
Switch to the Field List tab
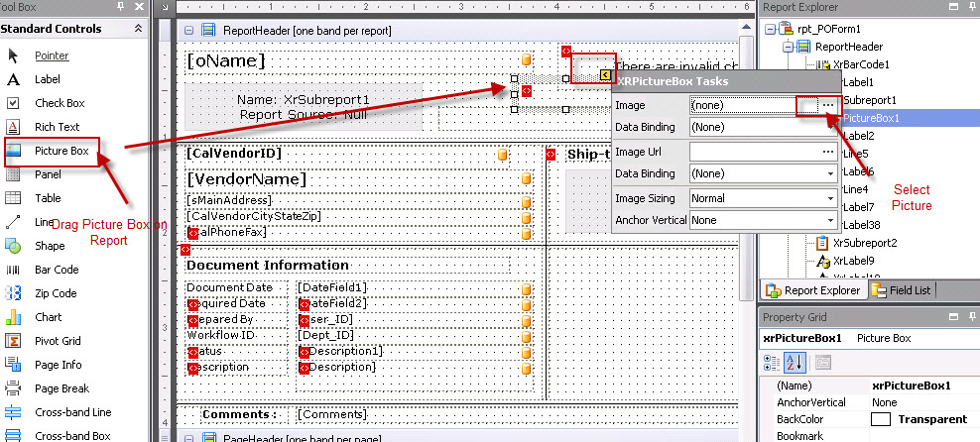point(901,290)
